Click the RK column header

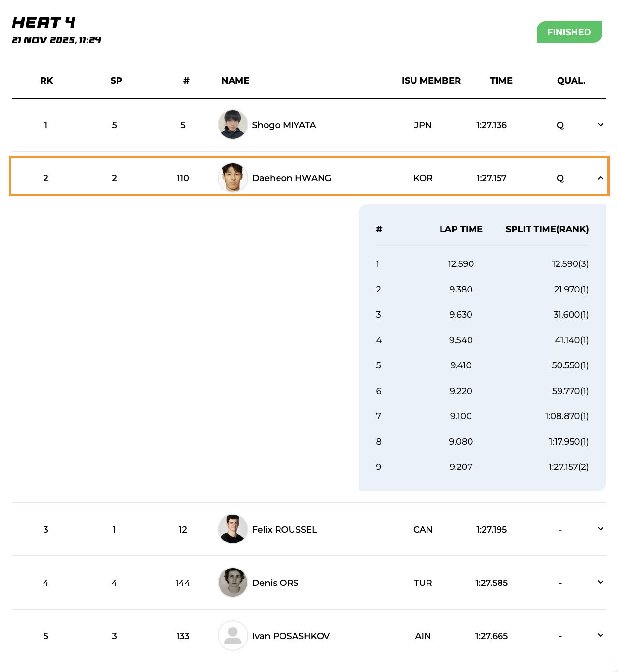coord(46,81)
